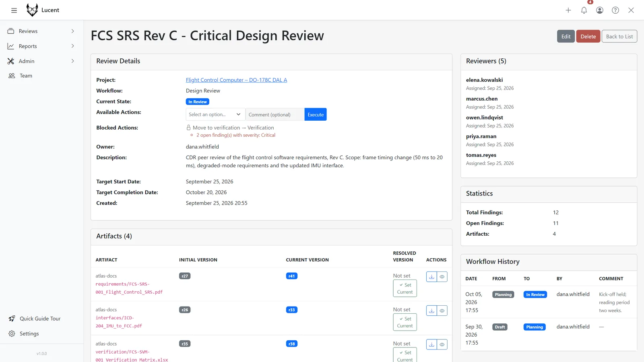Click the Planning badge in the Oct 05 history row
Image resolution: width=644 pixels, height=362 pixels.
503,294
